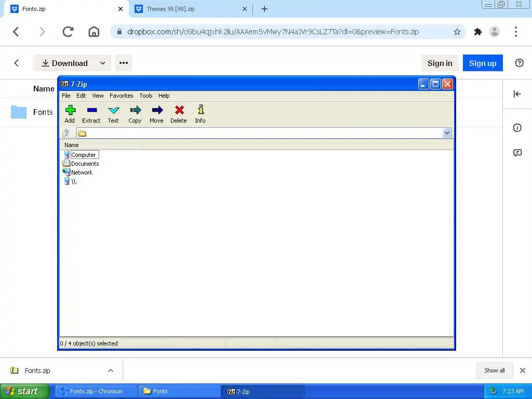Image resolution: width=532 pixels, height=399 pixels.
Task: Select the Computer entry in list
Action: 81,155
